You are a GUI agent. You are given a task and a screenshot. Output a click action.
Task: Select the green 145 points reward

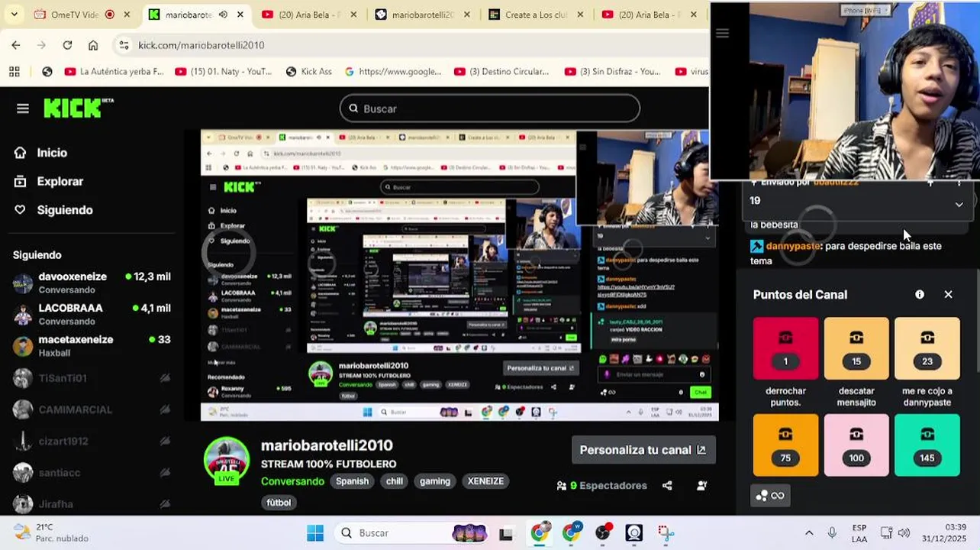click(927, 445)
